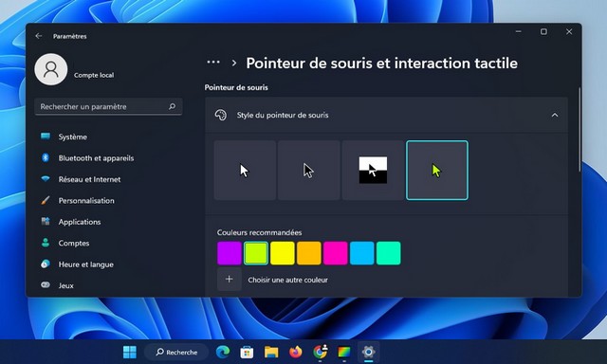Pick the lime green pointer color
607x364 pixels.
256,253
